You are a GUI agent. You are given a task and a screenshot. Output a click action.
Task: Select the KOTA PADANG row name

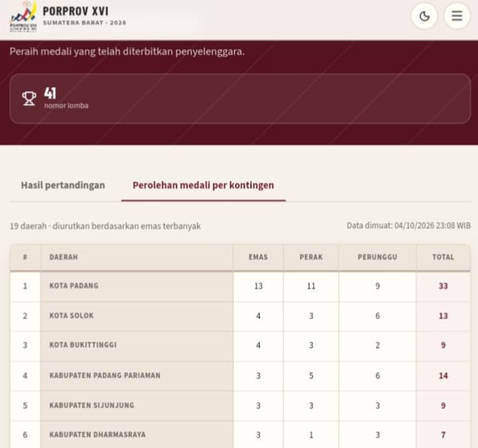click(x=74, y=285)
